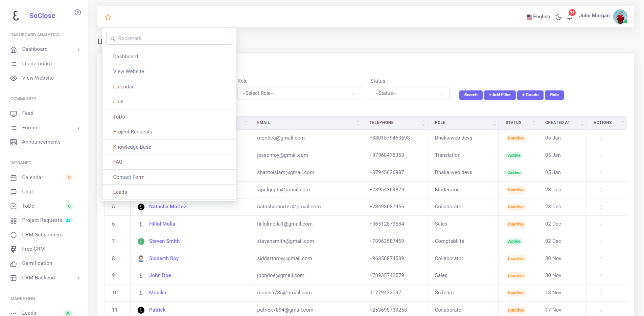Click the Leads dots icon in sidebar
644x316 pixels.
(14, 313)
